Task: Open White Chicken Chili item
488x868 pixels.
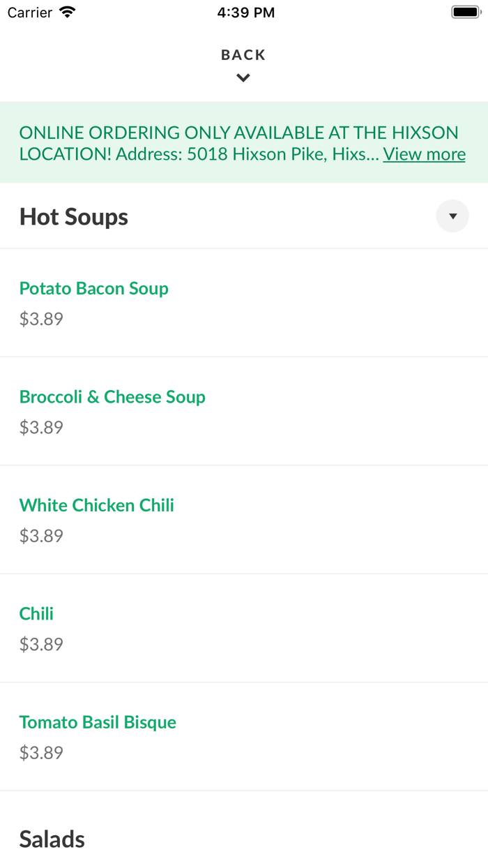Action: click(x=96, y=504)
